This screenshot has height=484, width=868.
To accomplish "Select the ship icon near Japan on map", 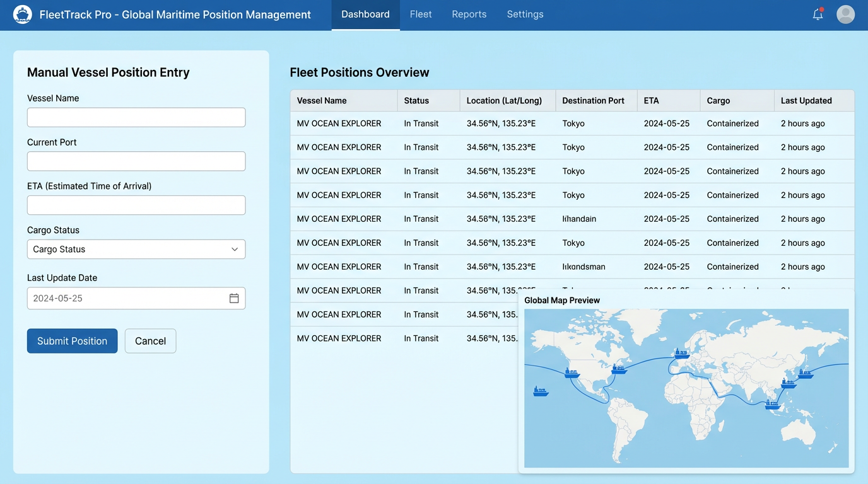I will [x=805, y=374].
